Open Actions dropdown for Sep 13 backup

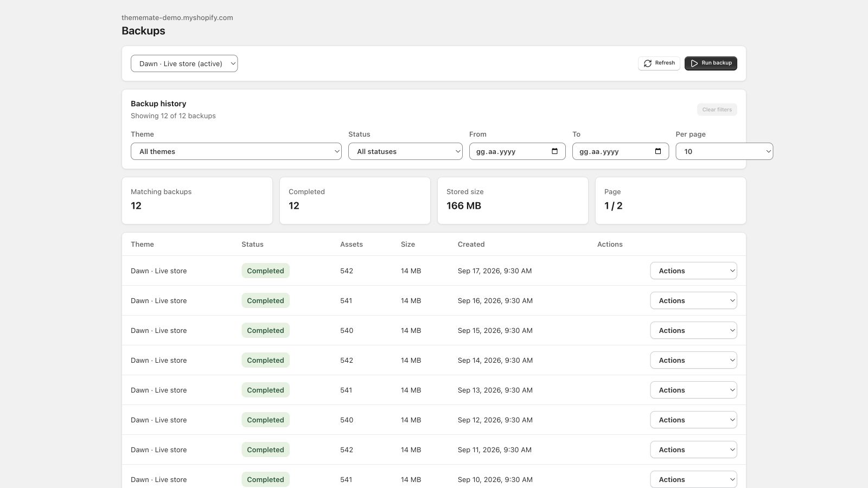tap(693, 390)
